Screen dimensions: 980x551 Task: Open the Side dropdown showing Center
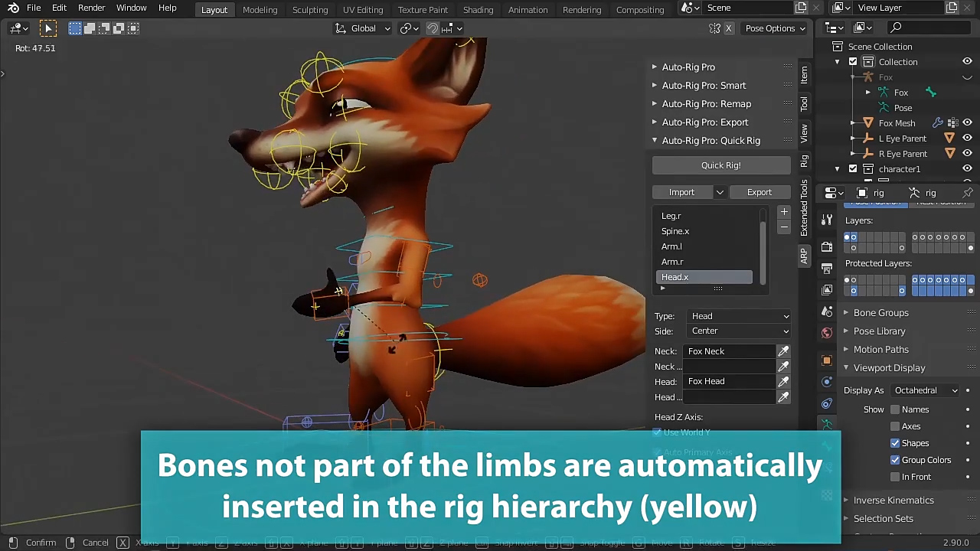[x=740, y=331]
